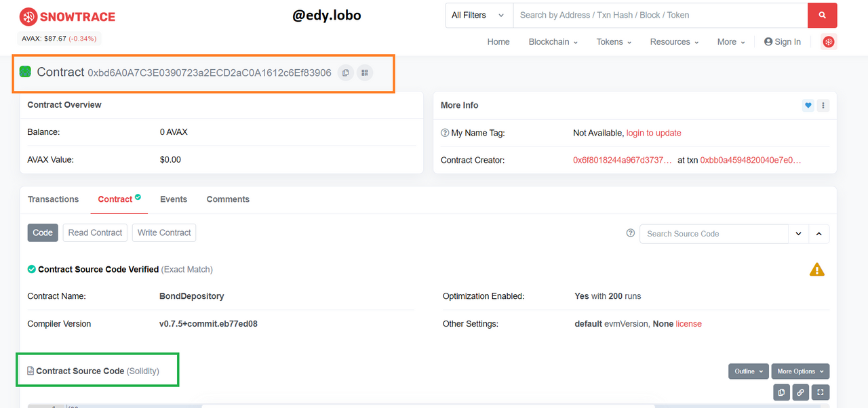Click the Write Contract button
This screenshot has height=408, width=868.
coord(164,232)
